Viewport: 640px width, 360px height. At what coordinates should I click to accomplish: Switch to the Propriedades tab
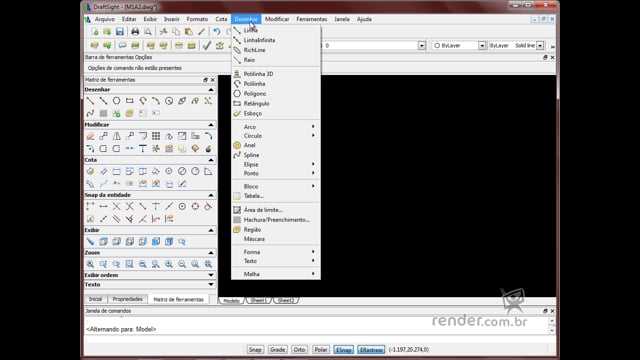127,299
